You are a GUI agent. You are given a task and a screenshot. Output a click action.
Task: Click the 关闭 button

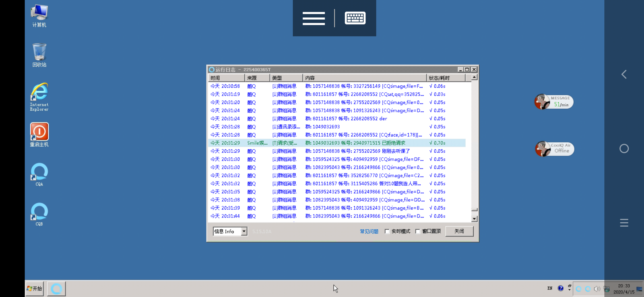click(x=459, y=231)
